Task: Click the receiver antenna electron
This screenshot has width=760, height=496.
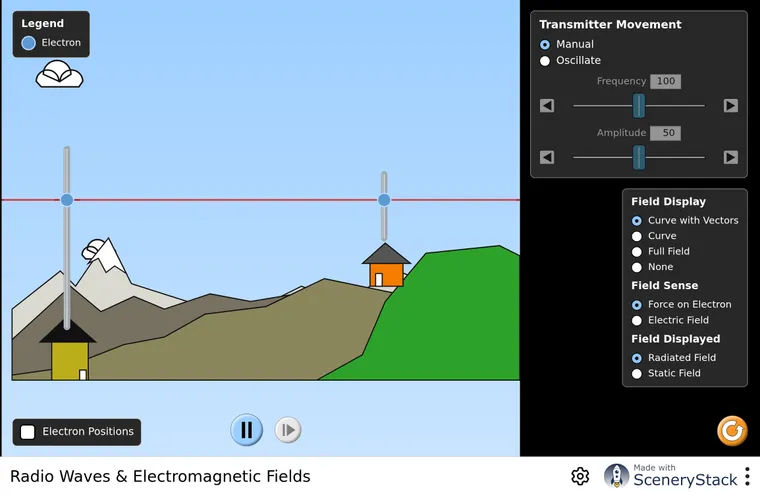Action: 384,200
